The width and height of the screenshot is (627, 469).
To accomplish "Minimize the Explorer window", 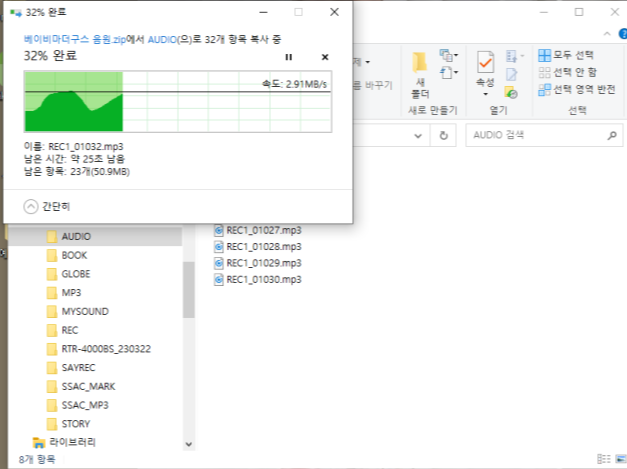I will click(x=544, y=12).
